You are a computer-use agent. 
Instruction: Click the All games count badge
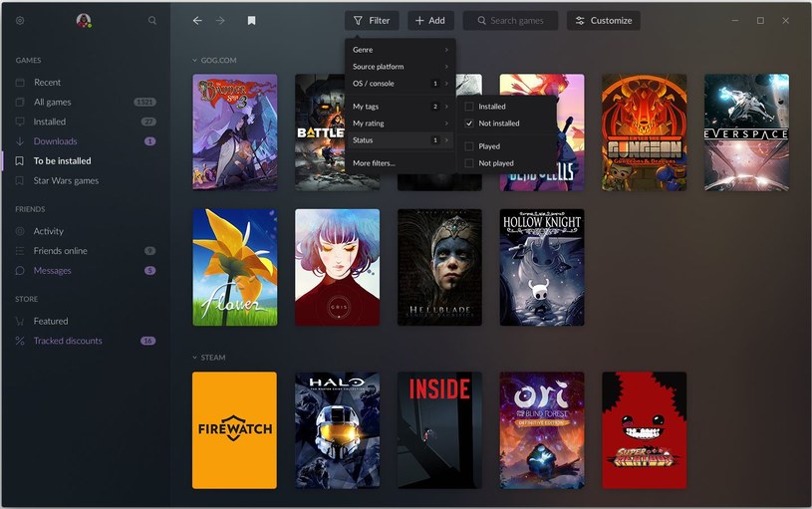pos(145,102)
